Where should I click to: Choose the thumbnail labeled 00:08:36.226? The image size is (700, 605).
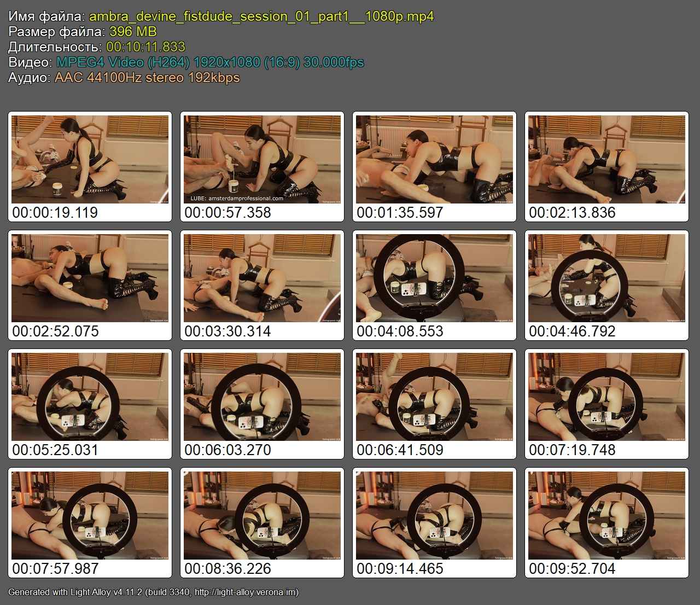(x=262, y=515)
